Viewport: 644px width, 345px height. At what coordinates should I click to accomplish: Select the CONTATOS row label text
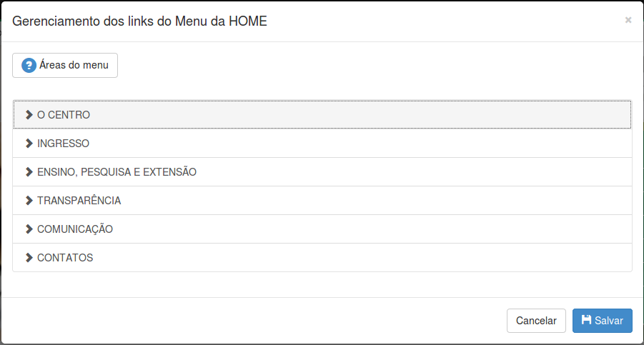click(65, 258)
